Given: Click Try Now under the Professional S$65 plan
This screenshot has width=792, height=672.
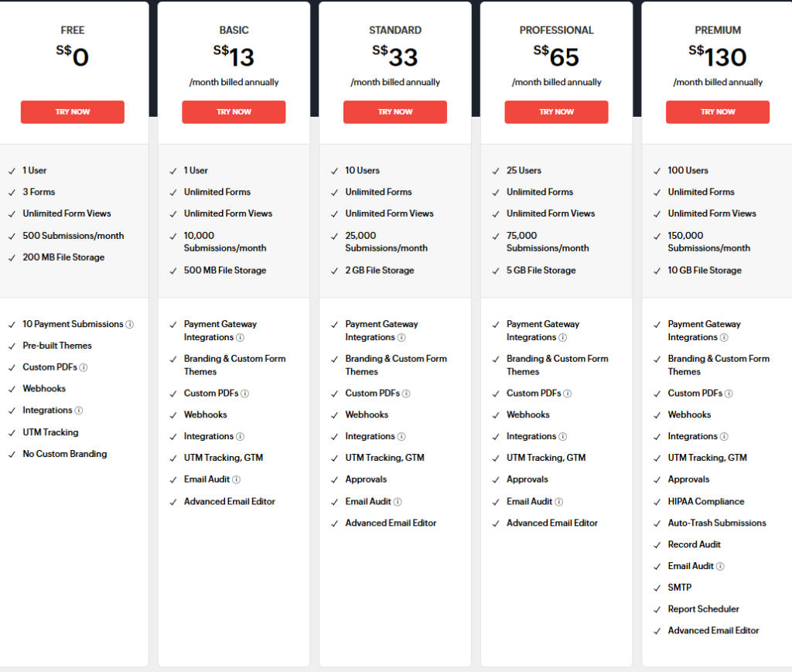Looking at the screenshot, I should click(556, 112).
